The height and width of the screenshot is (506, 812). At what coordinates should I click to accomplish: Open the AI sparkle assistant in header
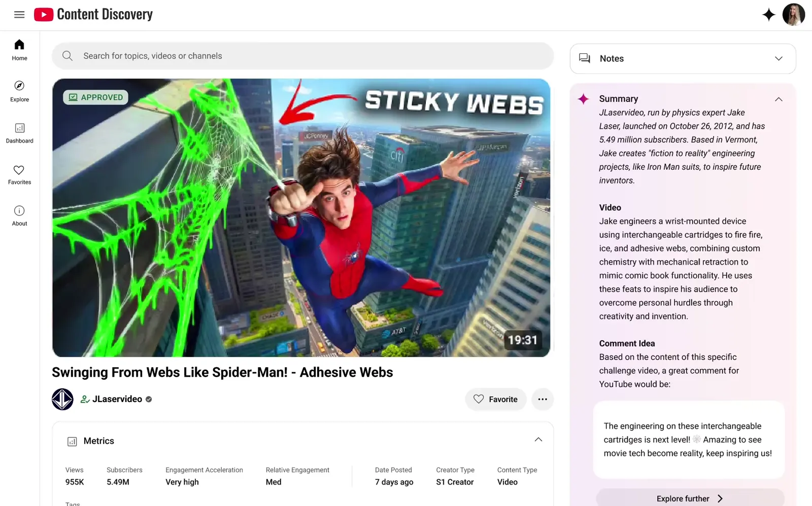click(769, 15)
